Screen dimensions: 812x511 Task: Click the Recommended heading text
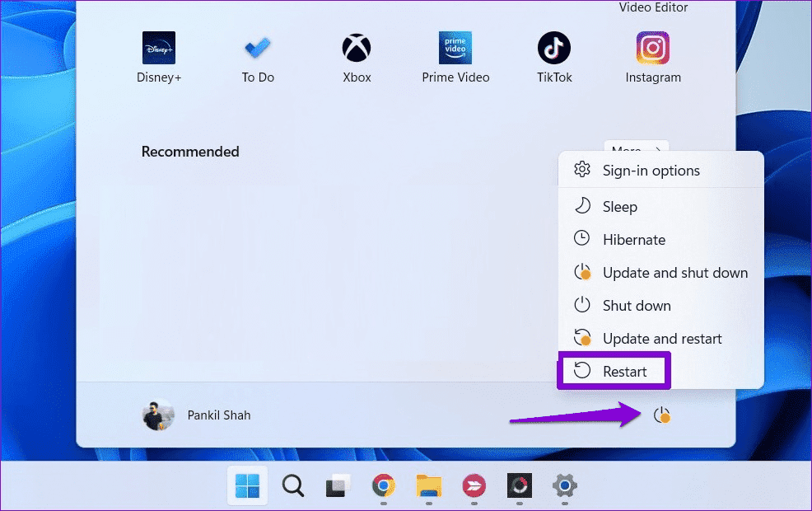(x=190, y=152)
